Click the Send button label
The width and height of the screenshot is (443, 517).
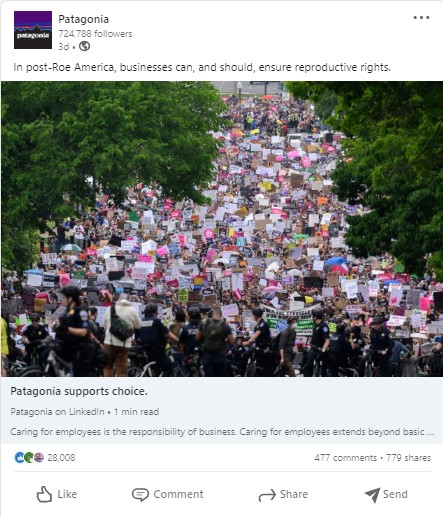[395, 494]
